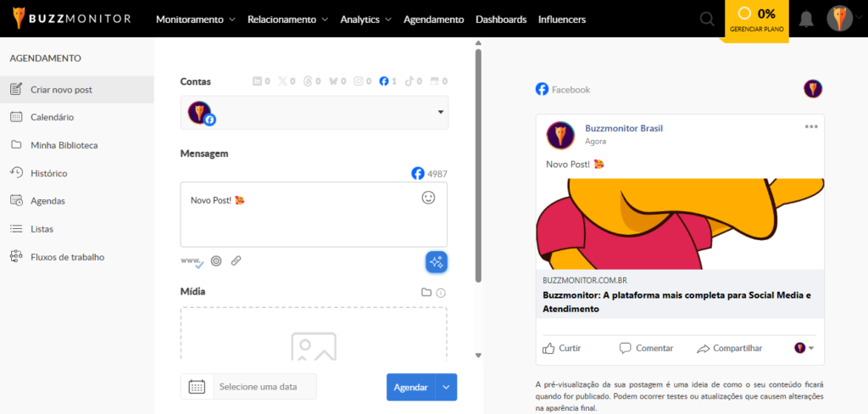The width and height of the screenshot is (868, 414).
Task: Click the link chain icon below message
Action: [236, 261]
